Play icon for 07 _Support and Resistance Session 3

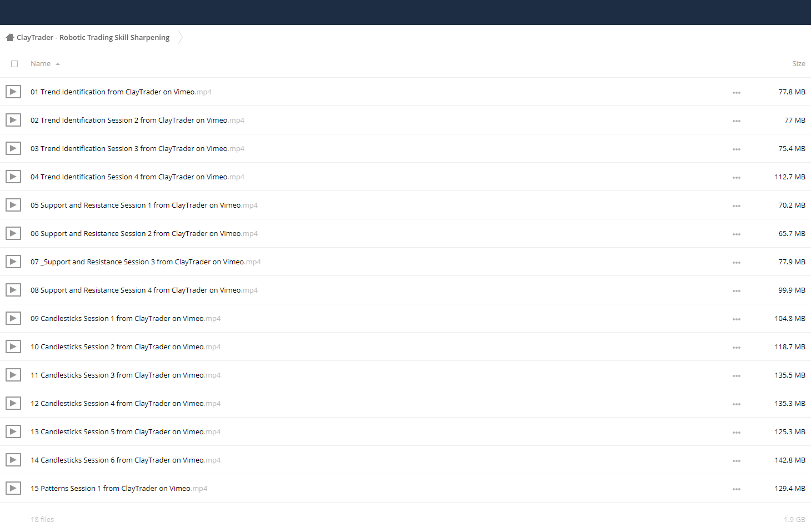pyautogui.click(x=13, y=262)
